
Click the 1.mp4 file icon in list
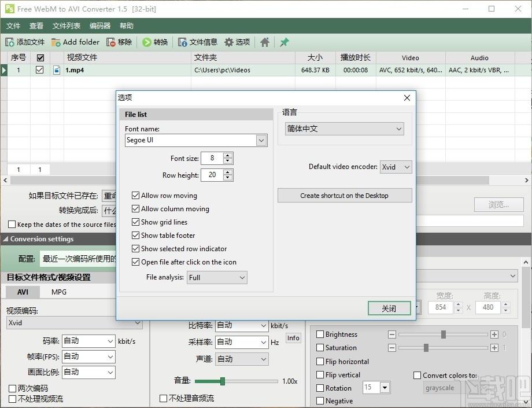(x=57, y=70)
